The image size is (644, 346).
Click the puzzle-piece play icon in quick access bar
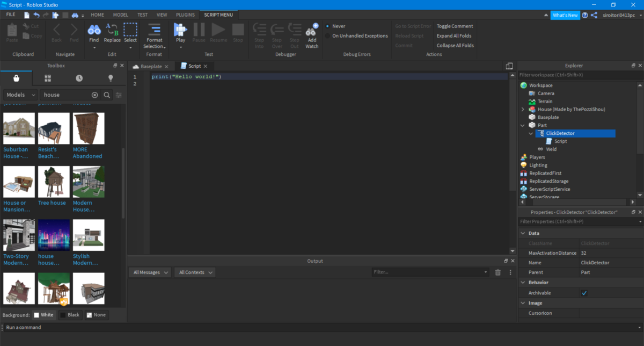[x=56, y=15]
